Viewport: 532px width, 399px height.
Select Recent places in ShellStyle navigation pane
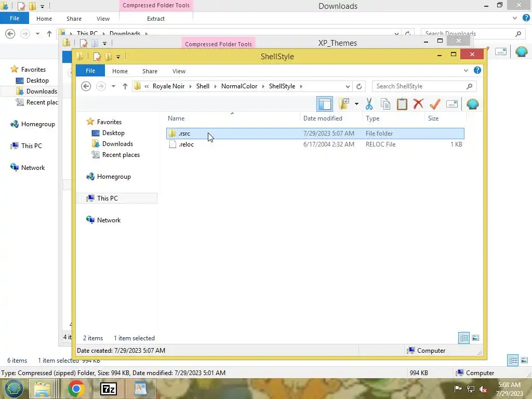coord(121,154)
